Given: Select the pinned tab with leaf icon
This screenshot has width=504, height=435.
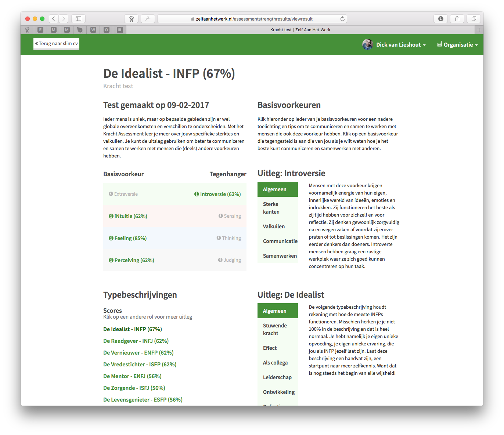Looking at the screenshot, I should (x=80, y=30).
